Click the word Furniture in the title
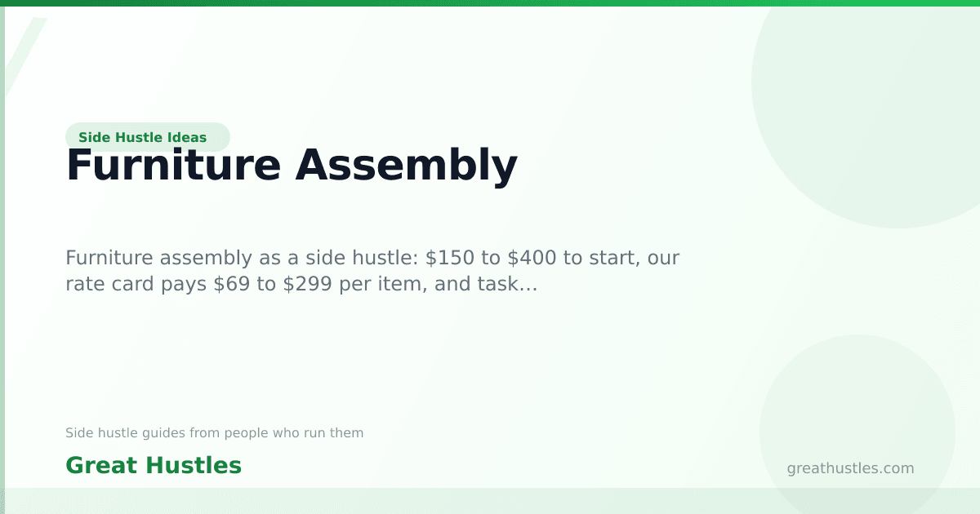The height and width of the screenshot is (514, 980). click(173, 166)
